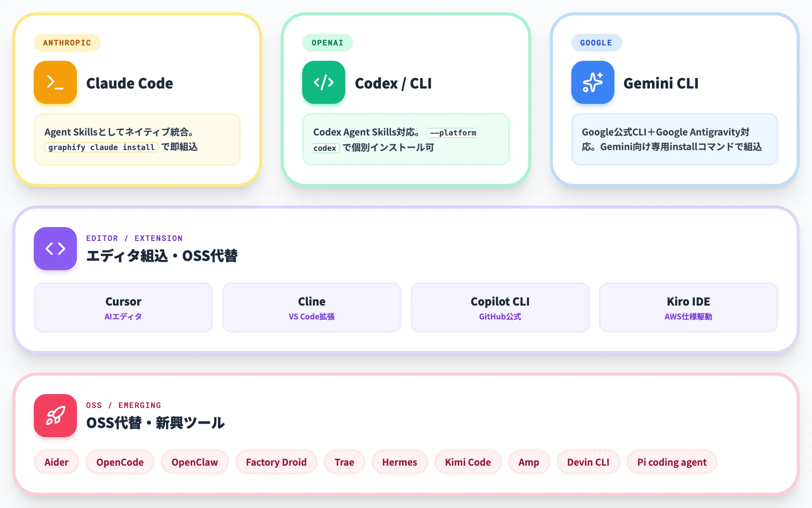Image resolution: width=812 pixels, height=508 pixels.
Task: Open the Copilot CLI card
Action: pyautogui.click(x=500, y=307)
